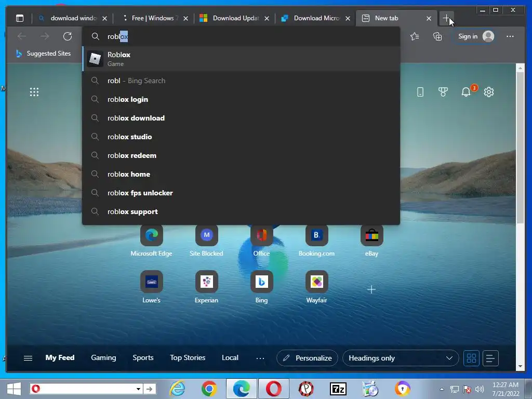Go forward with the forward arrow
This screenshot has width=532, height=399.
(45, 36)
